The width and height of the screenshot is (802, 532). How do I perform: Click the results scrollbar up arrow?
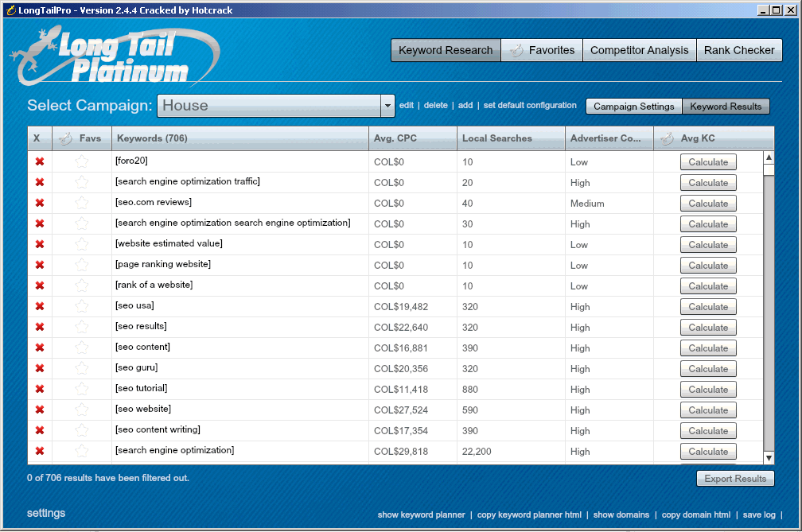click(769, 157)
